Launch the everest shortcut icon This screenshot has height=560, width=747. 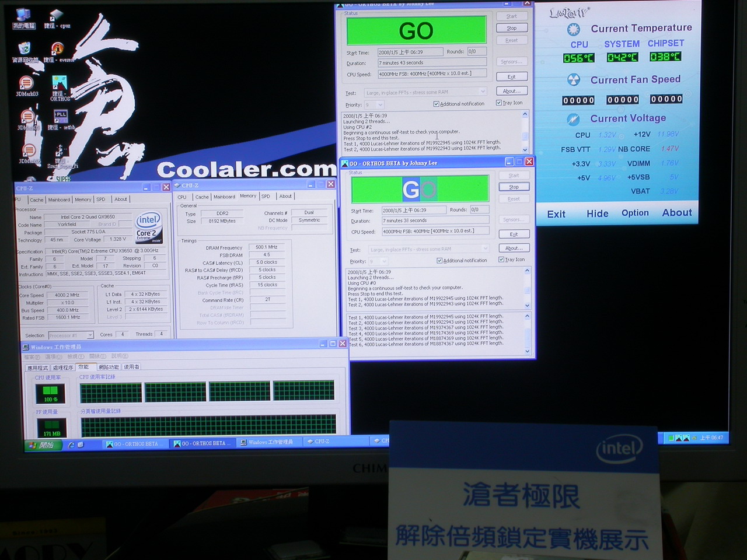[x=58, y=52]
